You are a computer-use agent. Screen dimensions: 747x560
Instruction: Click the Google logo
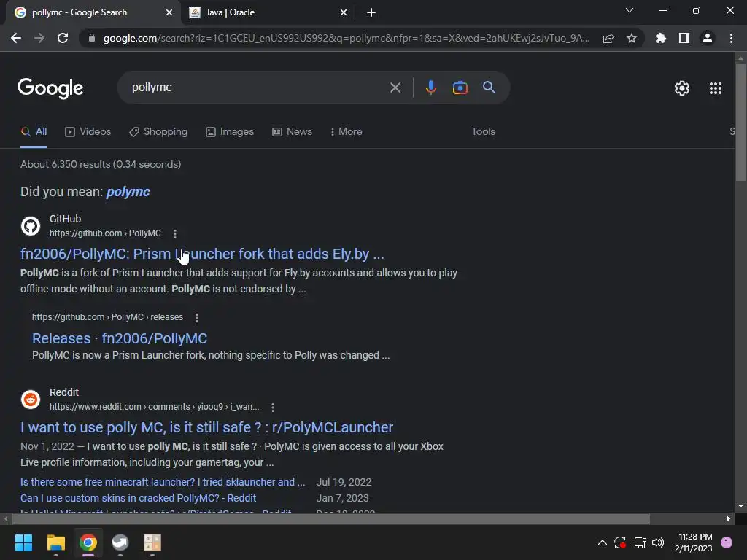click(50, 88)
